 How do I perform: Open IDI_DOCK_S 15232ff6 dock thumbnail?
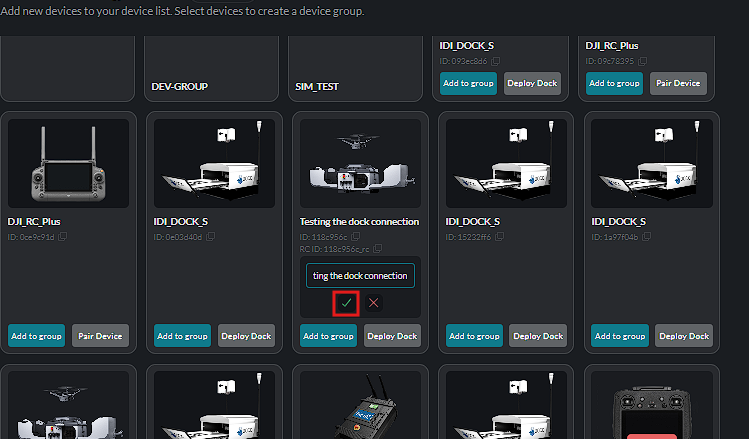click(x=506, y=163)
